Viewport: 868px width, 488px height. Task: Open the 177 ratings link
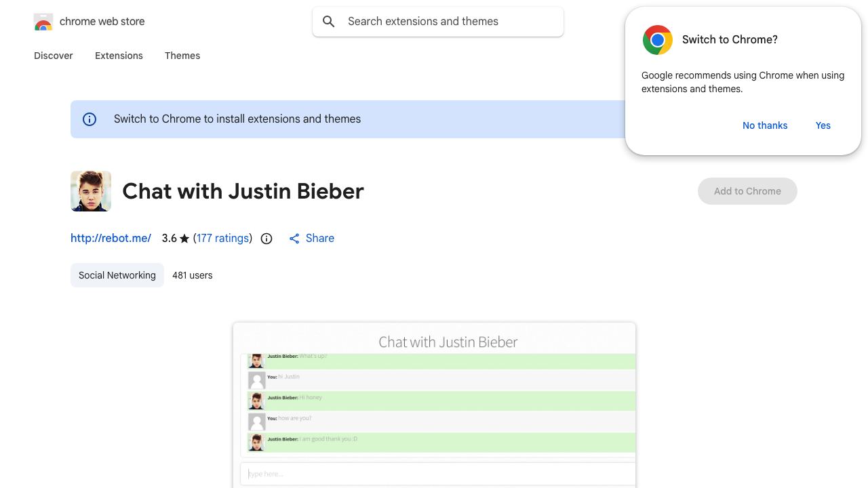[222, 238]
